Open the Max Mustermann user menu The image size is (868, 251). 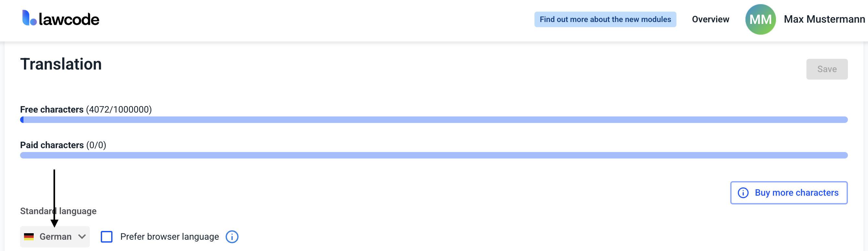824,19
